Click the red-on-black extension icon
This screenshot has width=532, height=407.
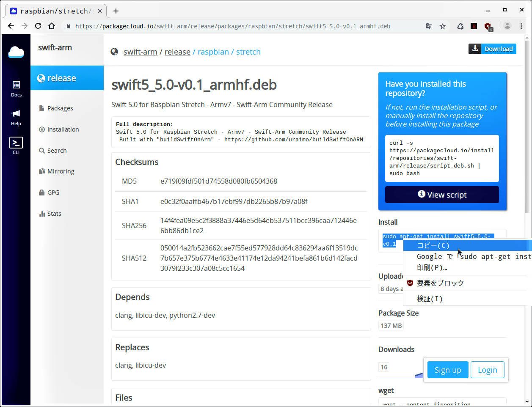pyautogui.click(x=474, y=26)
